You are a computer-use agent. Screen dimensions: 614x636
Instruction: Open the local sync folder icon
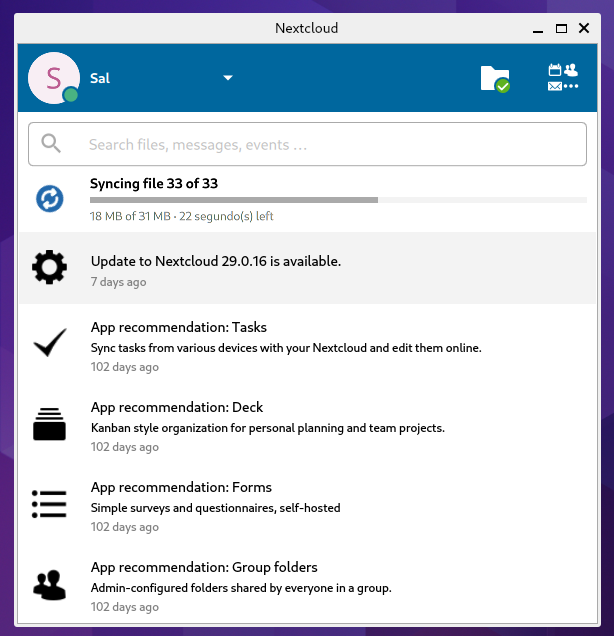[495, 78]
